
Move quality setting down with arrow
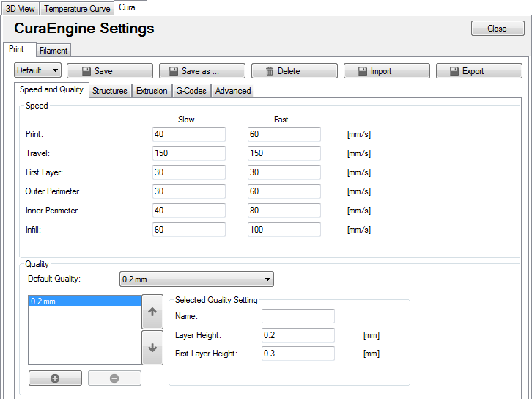coord(152,348)
